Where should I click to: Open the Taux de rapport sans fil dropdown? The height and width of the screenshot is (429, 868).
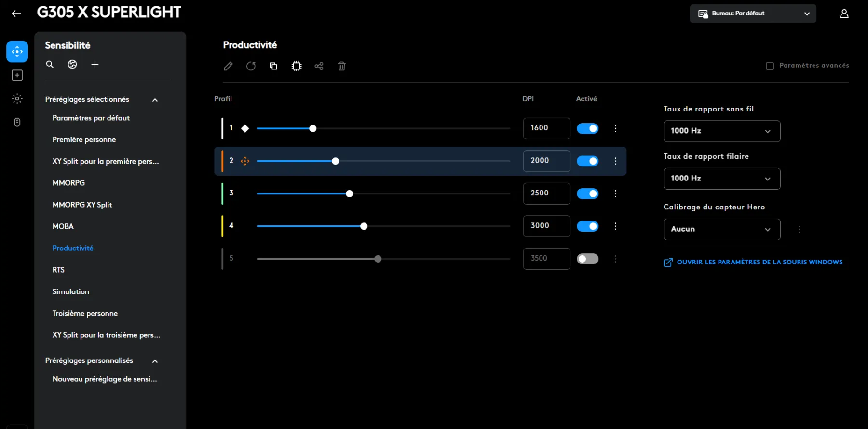pyautogui.click(x=722, y=131)
